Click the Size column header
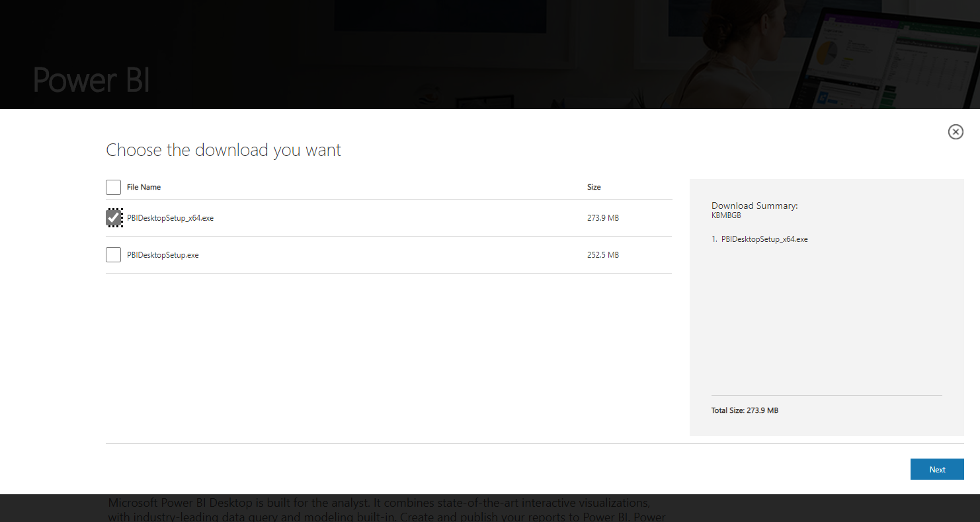Image resolution: width=980 pixels, height=522 pixels. pos(594,187)
